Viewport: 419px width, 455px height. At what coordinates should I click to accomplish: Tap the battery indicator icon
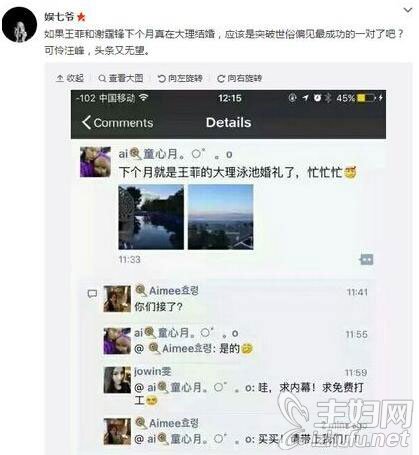pos(366,98)
